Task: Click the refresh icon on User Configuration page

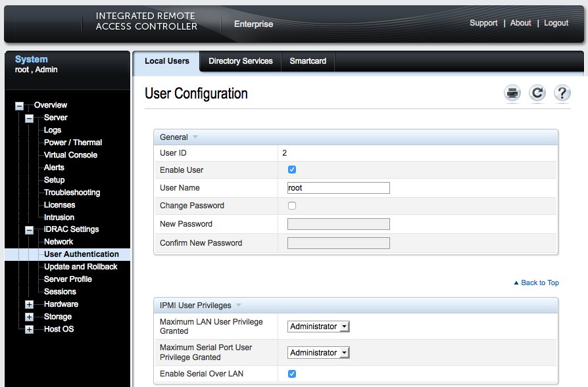Action: click(537, 93)
